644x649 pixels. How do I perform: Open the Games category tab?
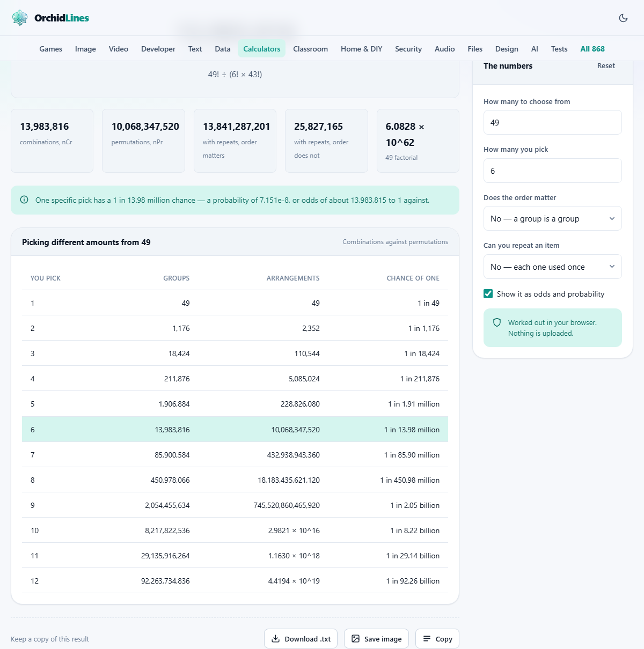pos(51,49)
